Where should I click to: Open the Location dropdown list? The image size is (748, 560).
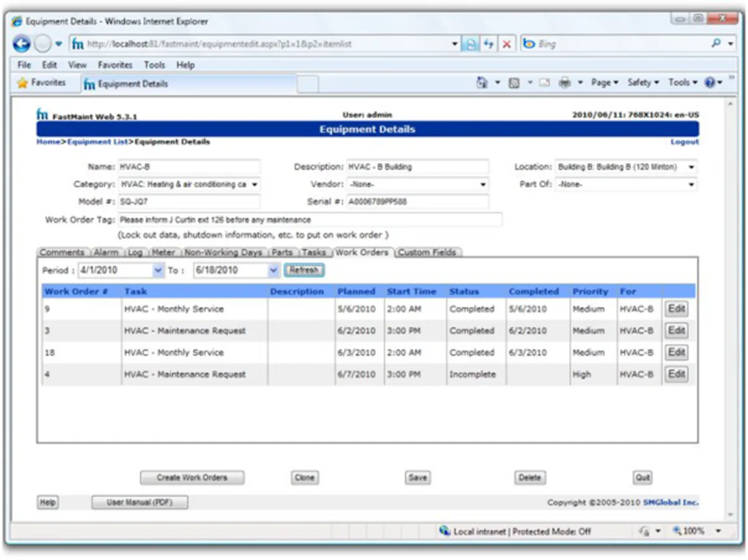(x=691, y=167)
